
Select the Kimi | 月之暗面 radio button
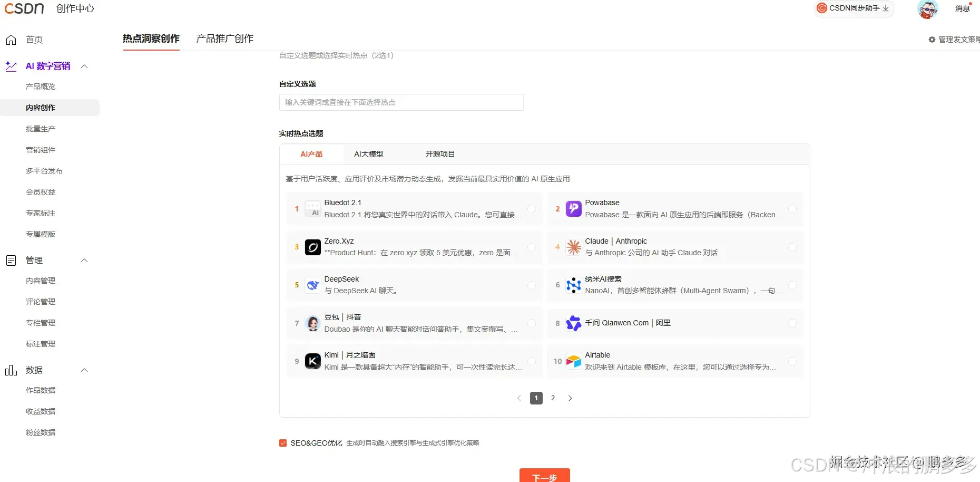[x=532, y=361]
